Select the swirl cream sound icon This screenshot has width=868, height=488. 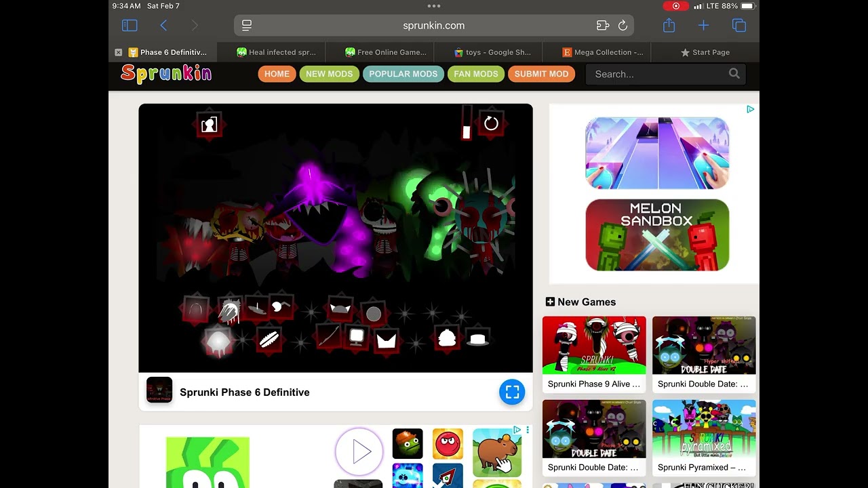point(446,338)
